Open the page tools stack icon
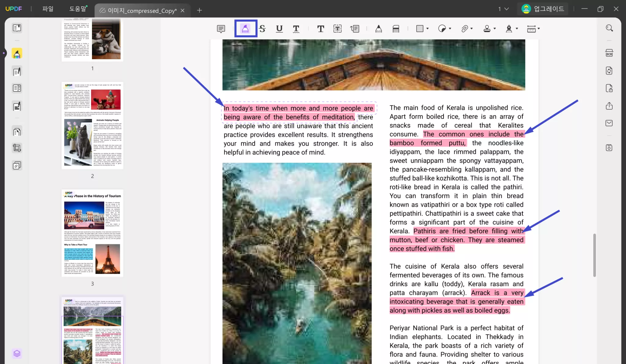 (x=17, y=166)
